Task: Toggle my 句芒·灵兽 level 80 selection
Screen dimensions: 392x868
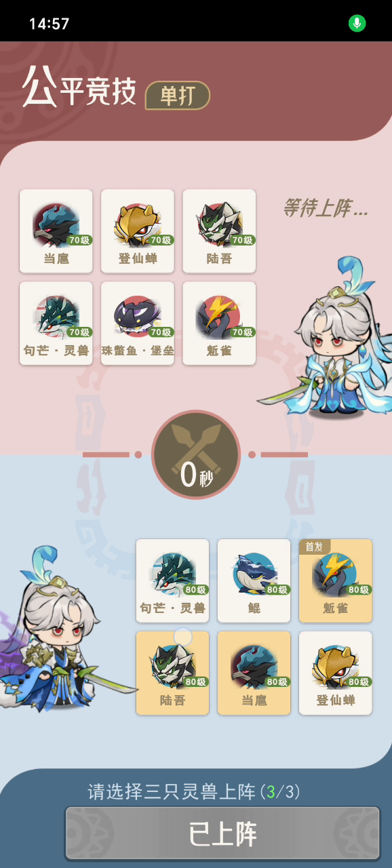Action: pyautogui.click(x=173, y=581)
